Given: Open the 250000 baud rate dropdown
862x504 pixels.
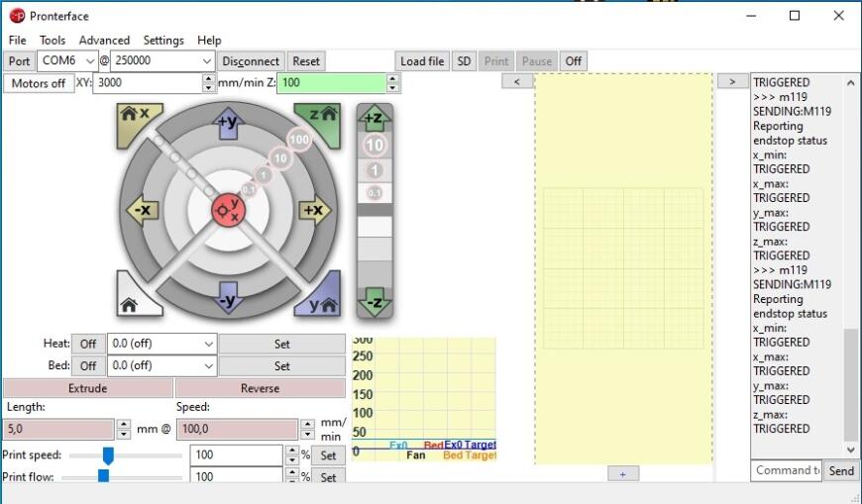Looking at the screenshot, I should 207,61.
